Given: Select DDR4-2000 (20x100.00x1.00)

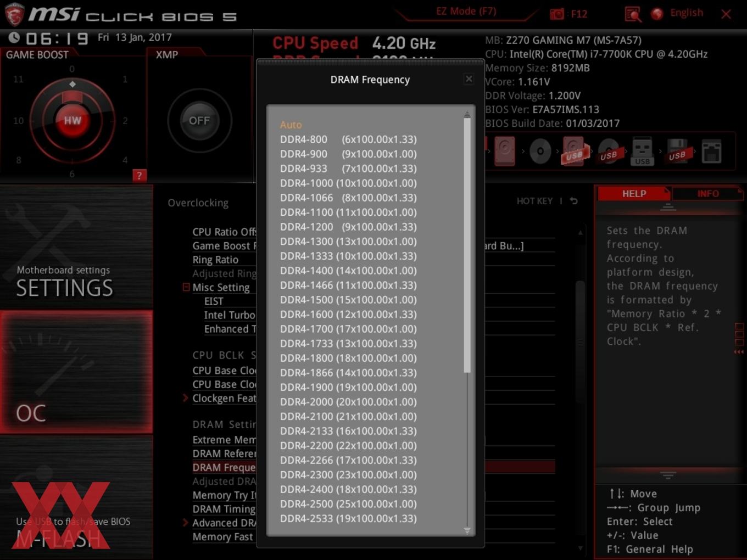Looking at the screenshot, I should (348, 402).
